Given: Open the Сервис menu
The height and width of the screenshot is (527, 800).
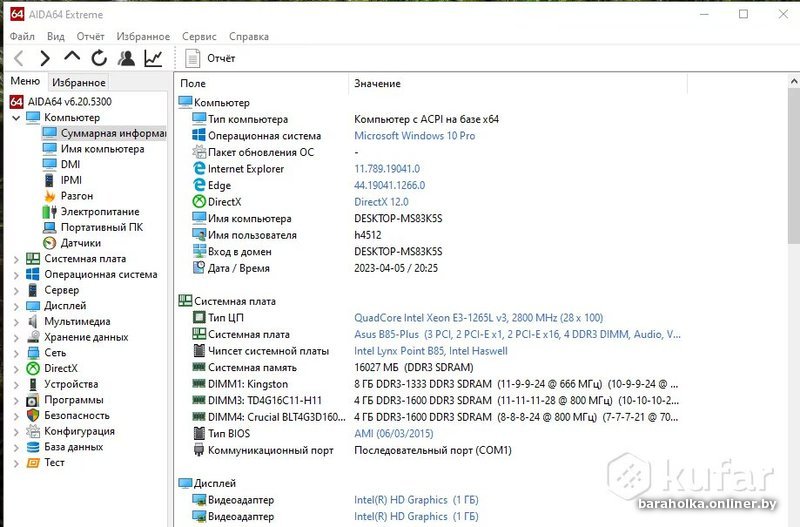Looking at the screenshot, I should 199,36.
